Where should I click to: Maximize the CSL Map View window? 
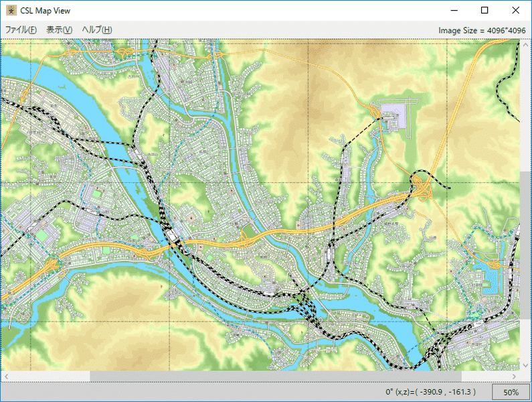pos(484,11)
